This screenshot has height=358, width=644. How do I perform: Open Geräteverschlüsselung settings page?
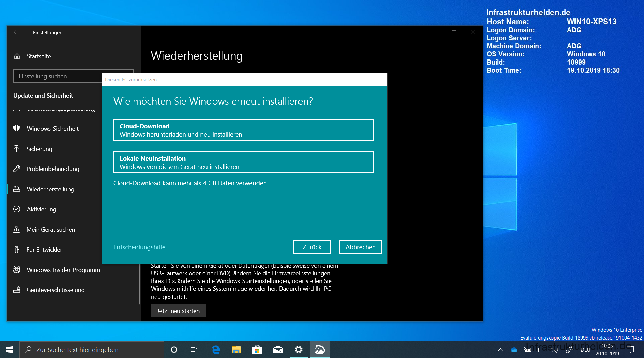click(x=55, y=290)
